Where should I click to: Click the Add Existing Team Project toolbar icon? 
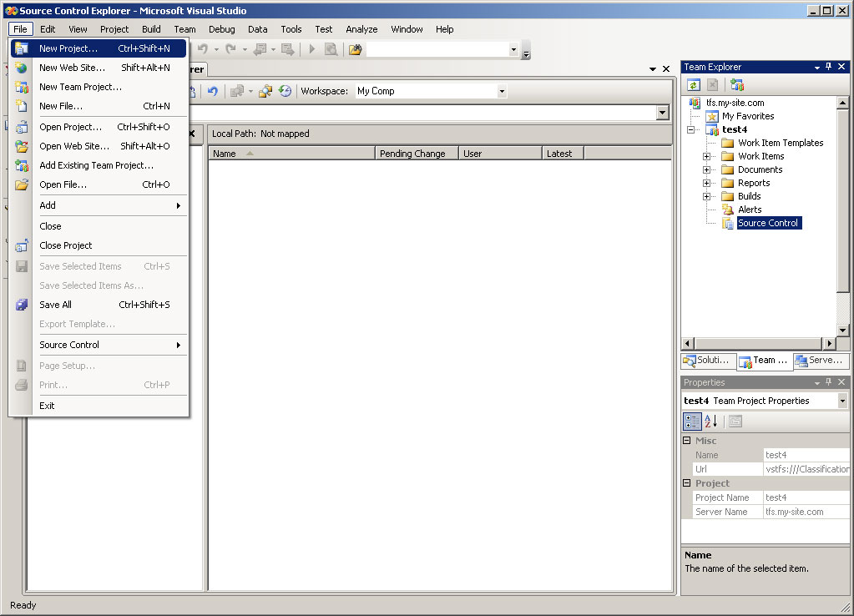tap(737, 85)
